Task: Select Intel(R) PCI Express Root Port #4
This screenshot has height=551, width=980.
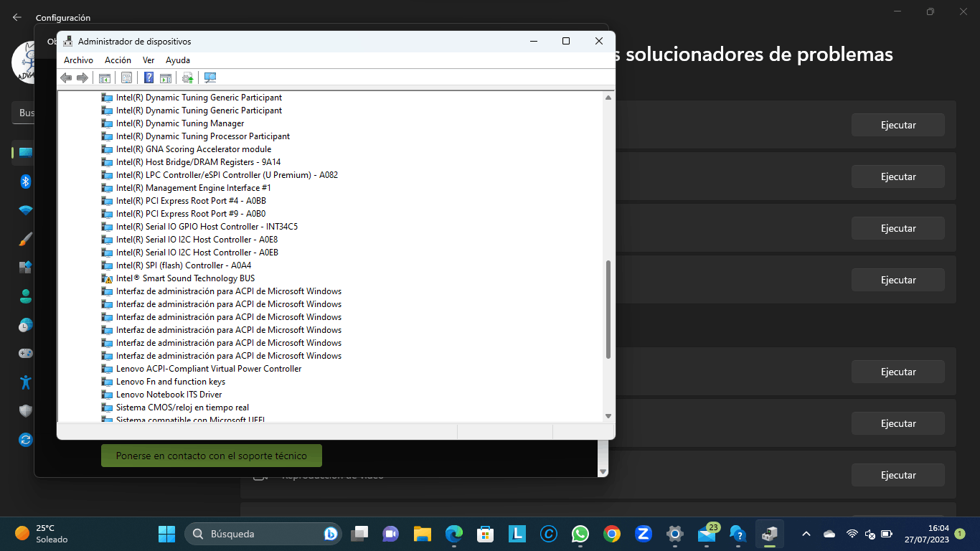Action: [x=191, y=201]
